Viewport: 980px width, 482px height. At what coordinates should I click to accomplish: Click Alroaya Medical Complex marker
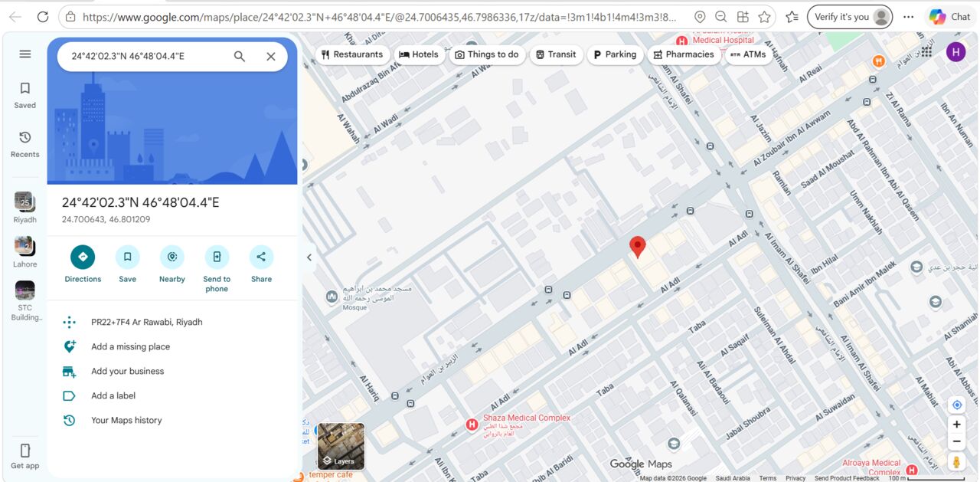[x=912, y=470]
